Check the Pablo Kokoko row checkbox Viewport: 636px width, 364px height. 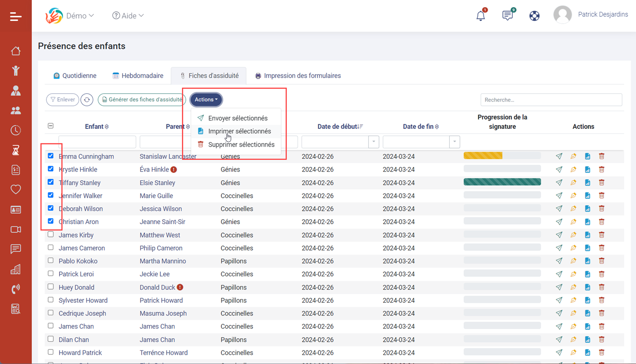click(x=50, y=261)
